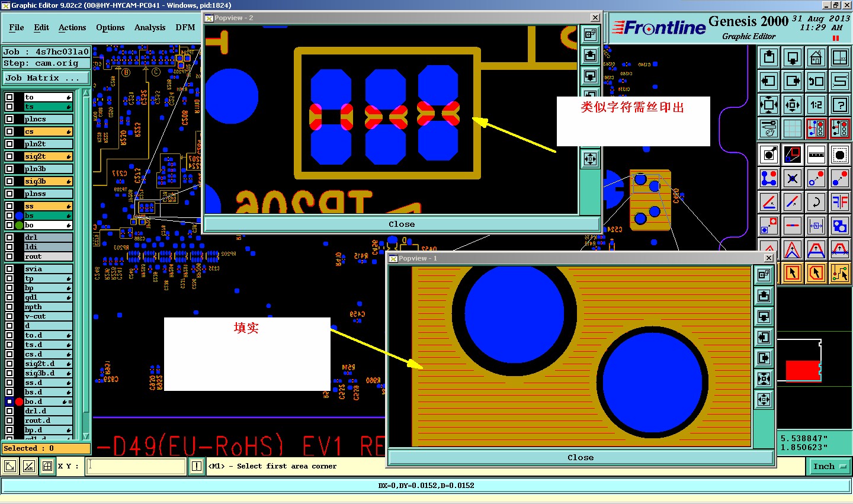Open the Analysis menu
This screenshot has width=853, height=504.
pos(150,27)
